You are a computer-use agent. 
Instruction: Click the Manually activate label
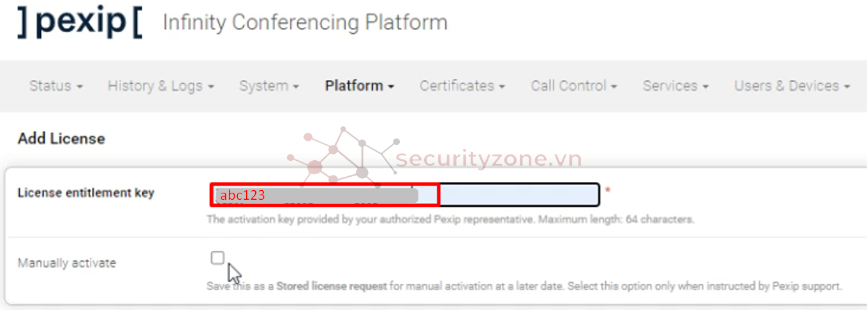(x=67, y=263)
